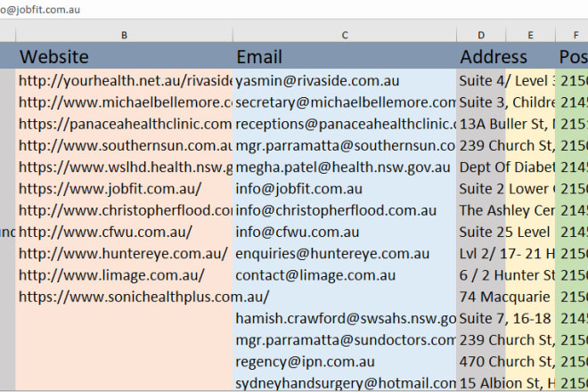Open the http://www.cfwu.com.au/ link
Screen dimensions: 588x392
[105, 233]
